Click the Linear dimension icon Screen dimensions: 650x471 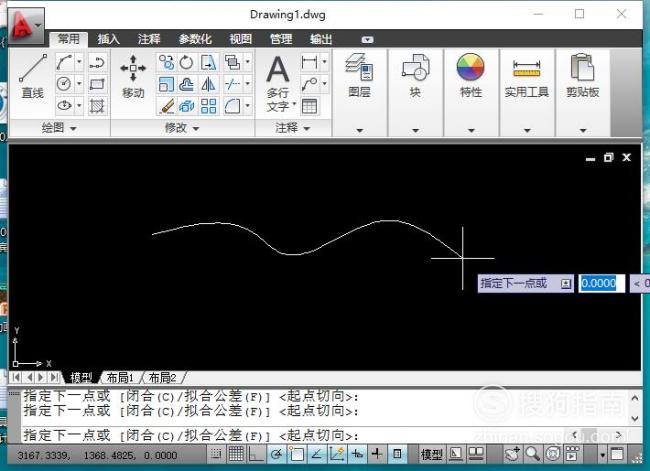[310, 62]
